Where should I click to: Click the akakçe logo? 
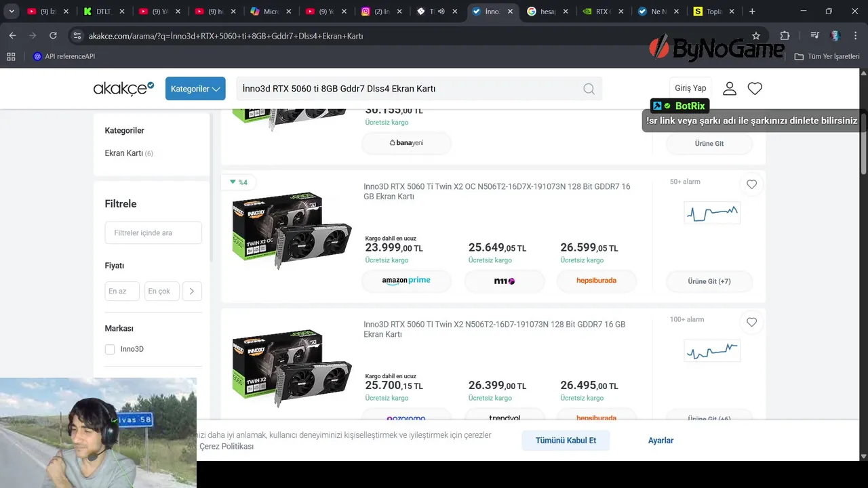click(x=123, y=88)
